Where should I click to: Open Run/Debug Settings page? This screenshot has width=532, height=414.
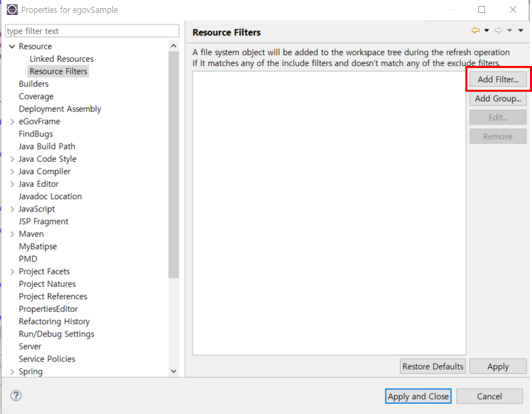click(x=56, y=334)
